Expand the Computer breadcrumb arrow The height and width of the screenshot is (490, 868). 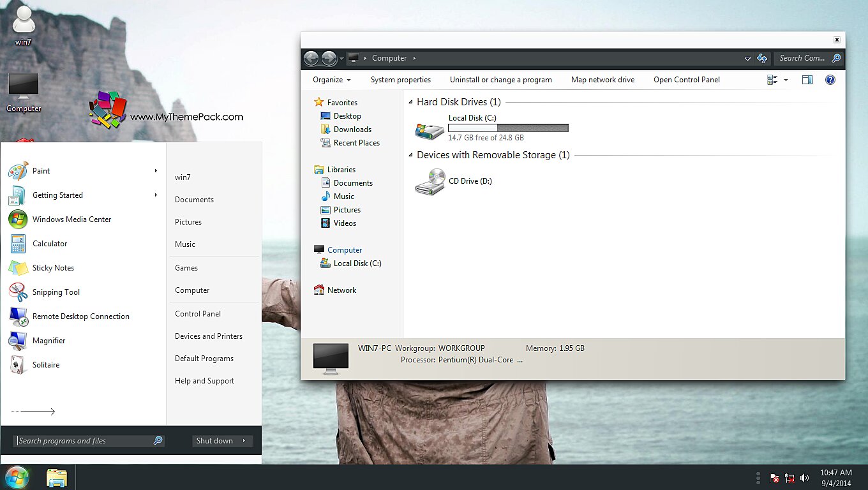coord(414,58)
